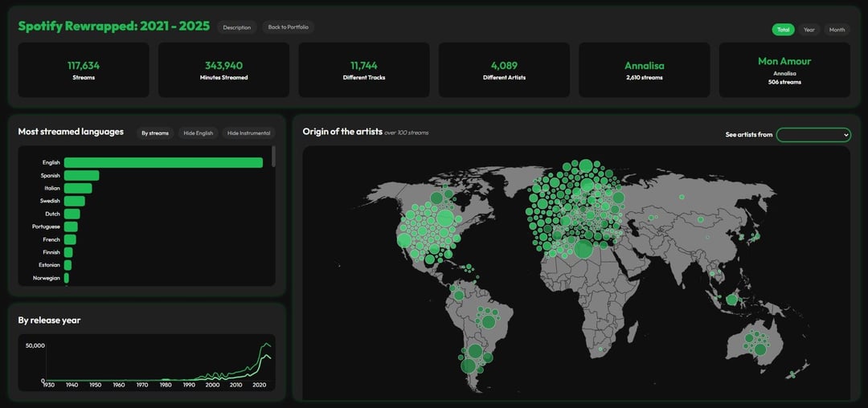This screenshot has height=408, width=868.
Task: Click the Back to Portfolio link
Action: [288, 27]
